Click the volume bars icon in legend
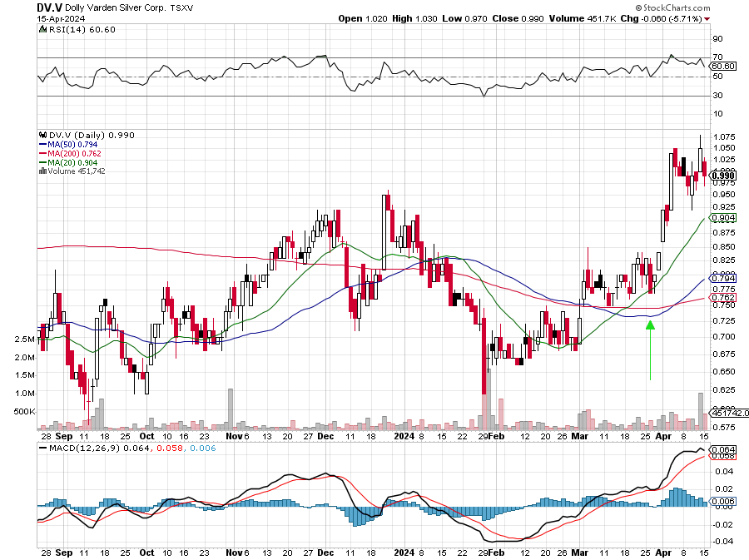Image resolution: width=749 pixels, height=560 pixels. [x=42, y=171]
